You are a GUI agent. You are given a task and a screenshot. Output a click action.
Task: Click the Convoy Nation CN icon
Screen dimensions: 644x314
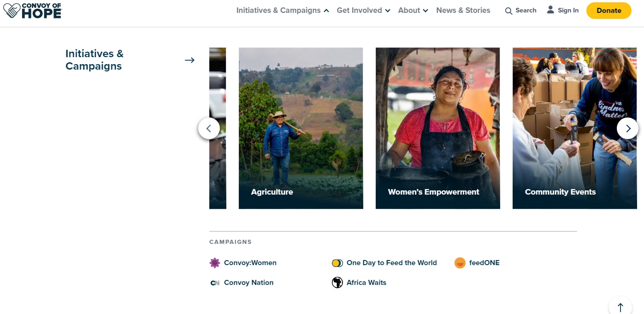(215, 283)
